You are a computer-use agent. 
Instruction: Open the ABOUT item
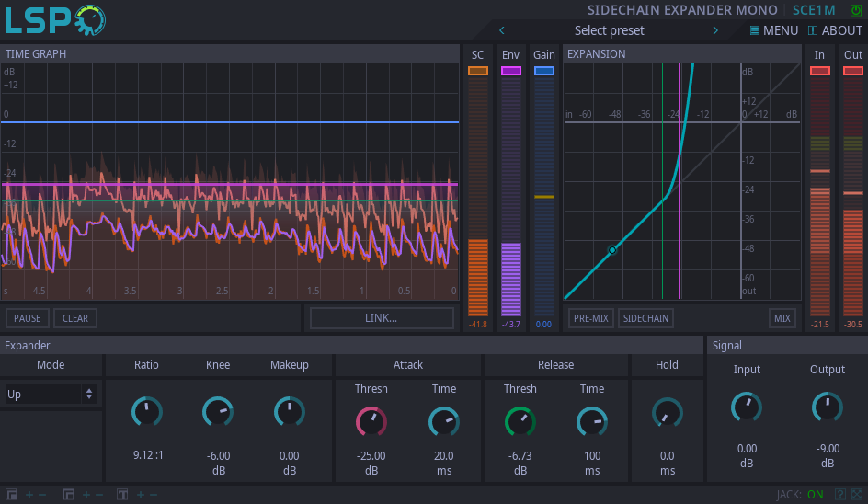coord(835,30)
